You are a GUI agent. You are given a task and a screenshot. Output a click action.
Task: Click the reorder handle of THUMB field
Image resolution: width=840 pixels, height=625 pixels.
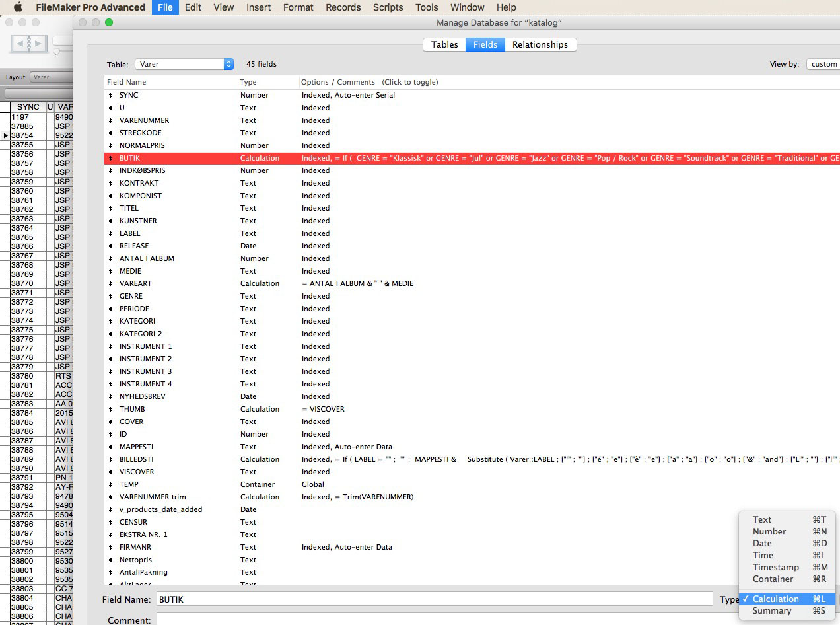[111, 409]
